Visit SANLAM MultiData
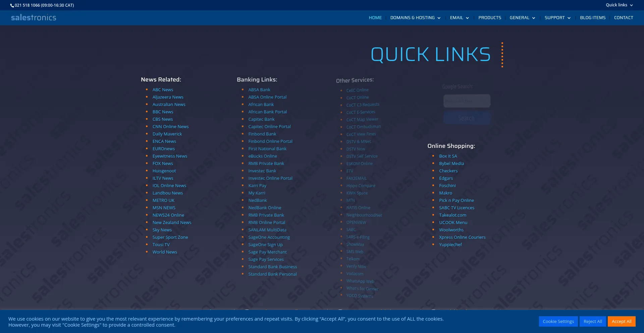644x333 pixels. coord(267,230)
